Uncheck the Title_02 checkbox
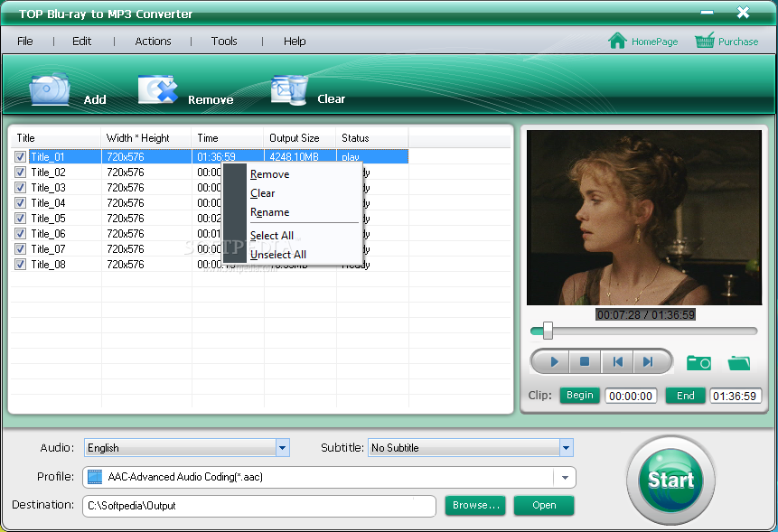This screenshot has width=778, height=532. coord(21,172)
